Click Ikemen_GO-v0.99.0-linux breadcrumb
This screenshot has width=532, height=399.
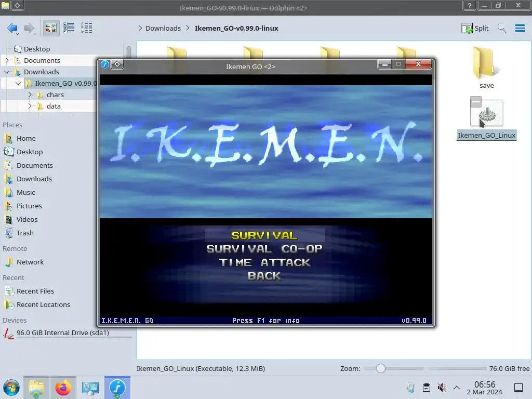click(x=236, y=28)
